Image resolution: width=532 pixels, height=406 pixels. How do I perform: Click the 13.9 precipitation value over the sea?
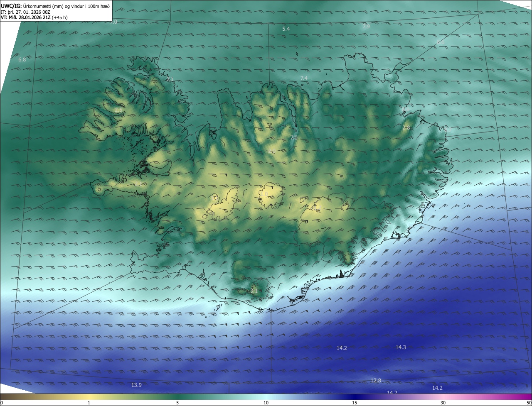pyautogui.click(x=136, y=385)
